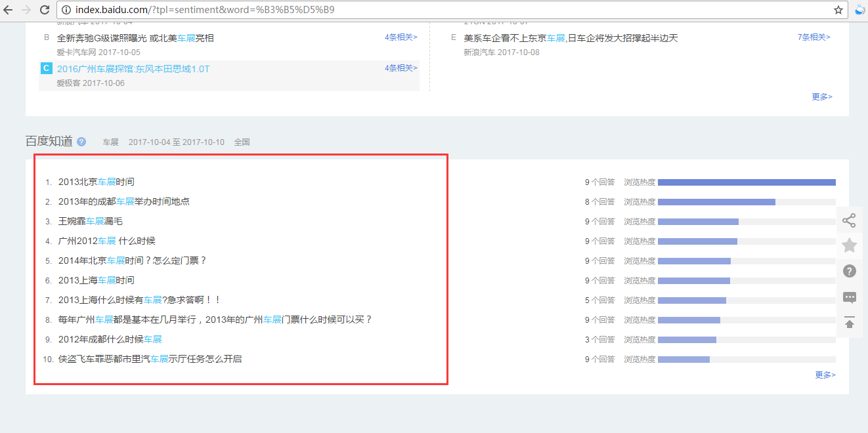Image resolution: width=868 pixels, height=433 pixels.
Task: Open question 每年广州车展都是基本在几月举行
Action: (x=215, y=320)
